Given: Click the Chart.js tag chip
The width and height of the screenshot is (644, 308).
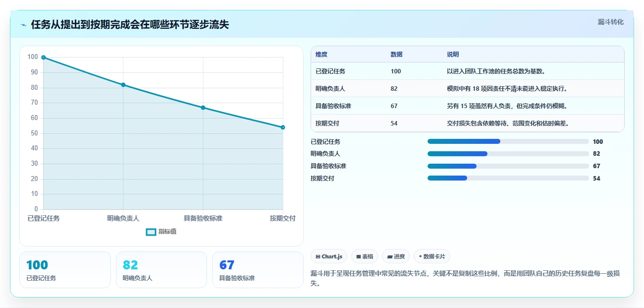Looking at the screenshot, I should click(x=329, y=256).
